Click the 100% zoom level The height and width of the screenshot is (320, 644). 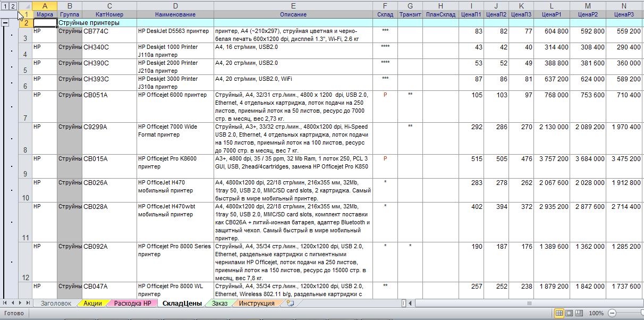click(x=596, y=314)
